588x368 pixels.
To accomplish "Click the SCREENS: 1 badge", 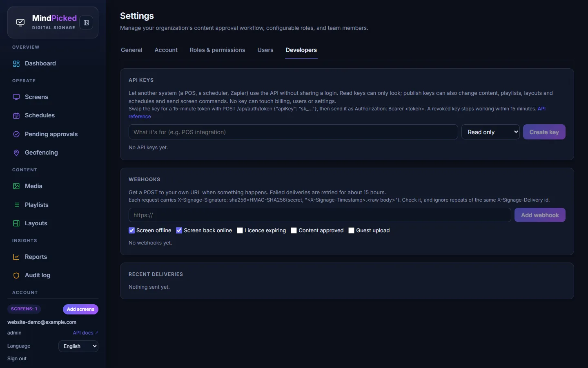I will [24, 309].
